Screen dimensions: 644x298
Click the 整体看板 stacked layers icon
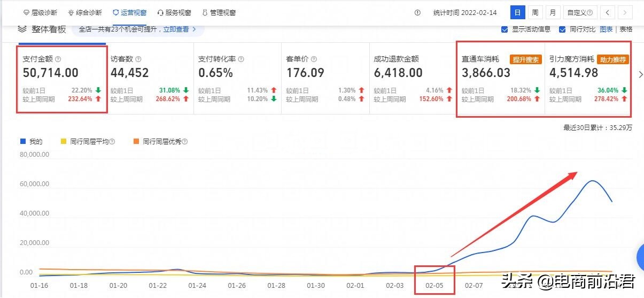(22, 29)
